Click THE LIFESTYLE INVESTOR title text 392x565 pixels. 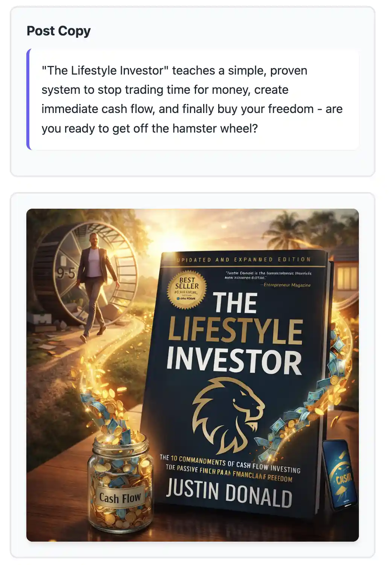(234, 334)
